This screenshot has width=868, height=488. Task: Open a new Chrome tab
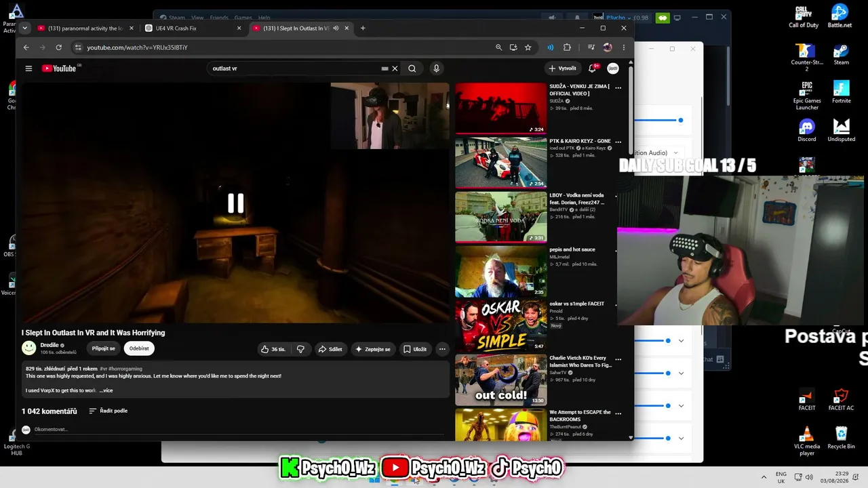(x=363, y=28)
